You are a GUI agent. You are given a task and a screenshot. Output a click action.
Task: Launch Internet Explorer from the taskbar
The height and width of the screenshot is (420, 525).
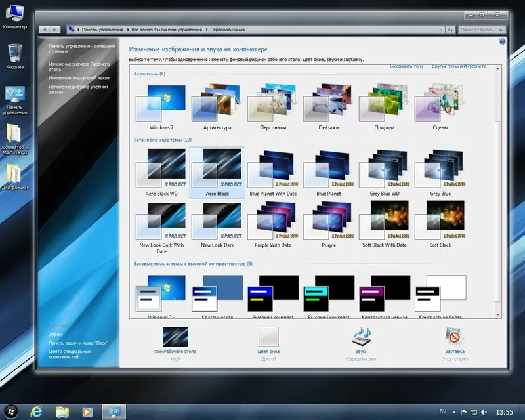(x=38, y=411)
